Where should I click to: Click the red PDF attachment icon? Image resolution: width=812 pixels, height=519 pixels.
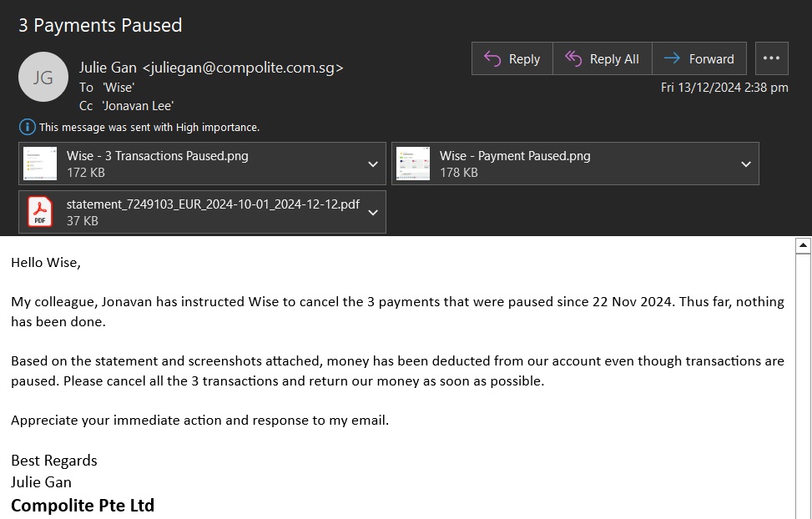tap(40, 212)
